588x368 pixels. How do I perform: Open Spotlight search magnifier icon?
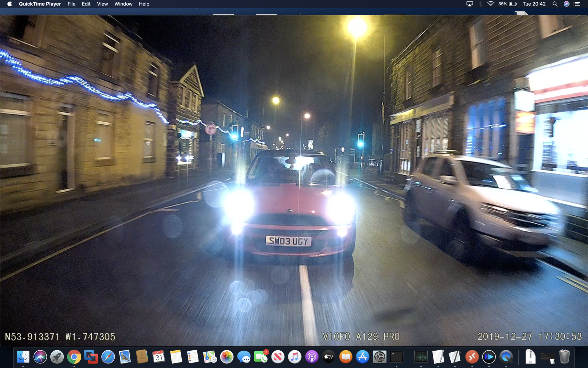pos(555,4)
